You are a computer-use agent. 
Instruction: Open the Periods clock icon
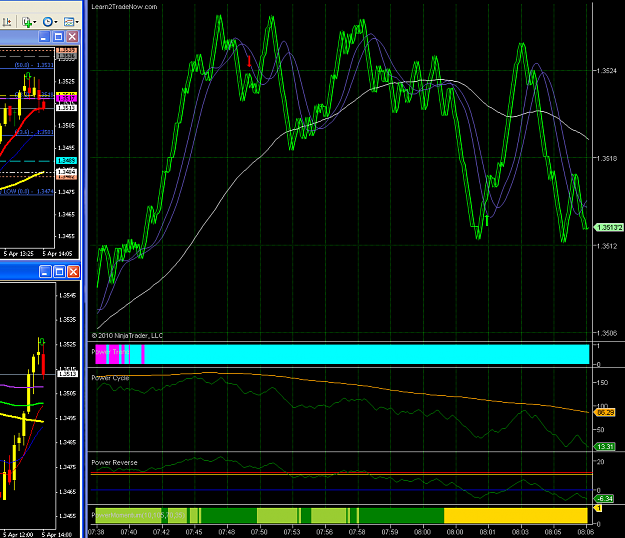tap(47, 22)
